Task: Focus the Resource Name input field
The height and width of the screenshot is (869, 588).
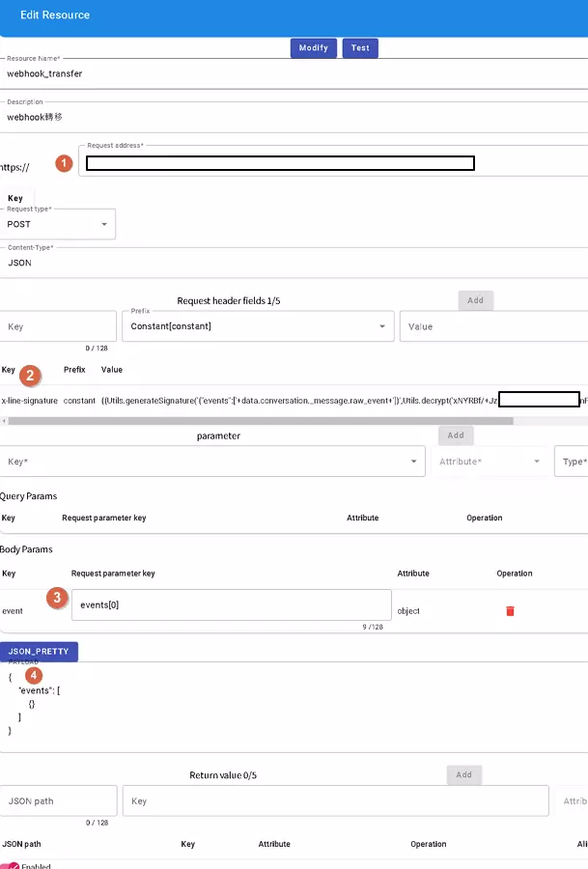Action: tap(290, 73)
